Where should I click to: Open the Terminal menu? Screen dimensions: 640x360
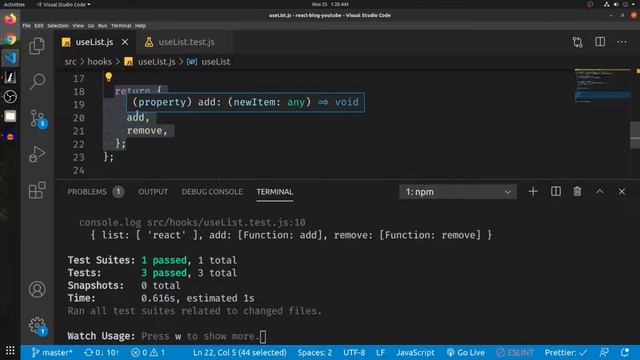[121, 26]
